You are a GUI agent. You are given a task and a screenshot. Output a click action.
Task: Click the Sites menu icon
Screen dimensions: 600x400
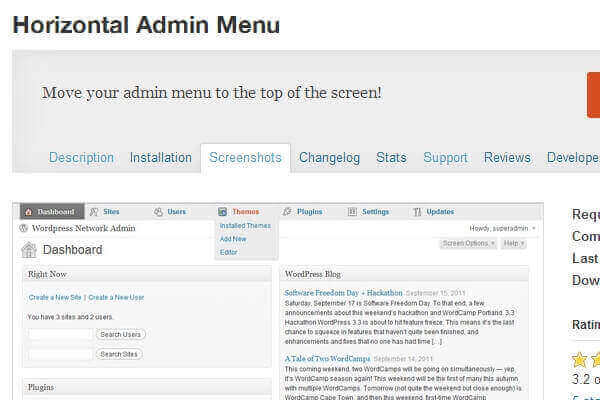pos(94,212)
